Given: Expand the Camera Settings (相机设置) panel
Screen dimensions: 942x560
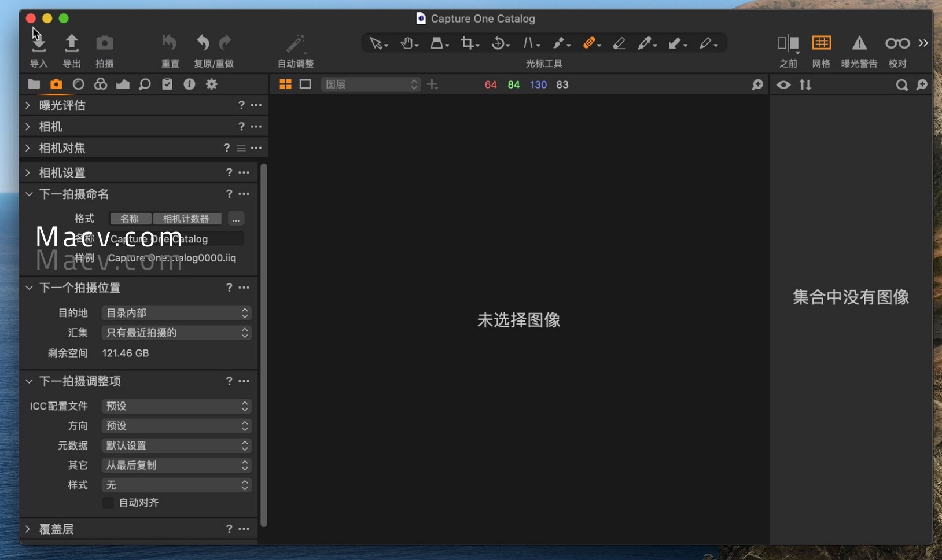Looking at the screenshot, I should (x=28, y=172).
